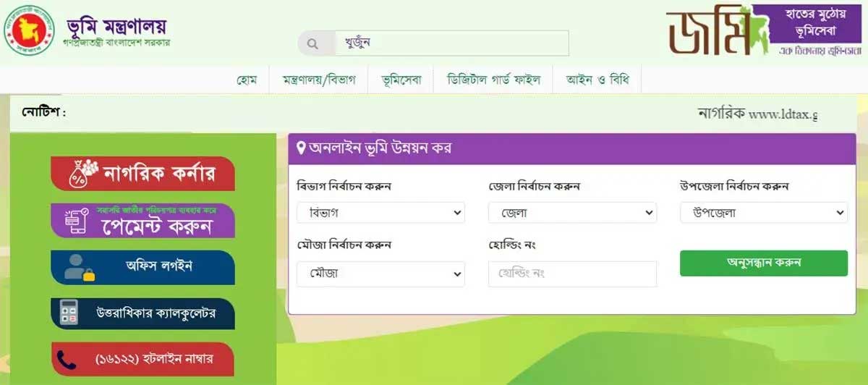Expand the মৌজা selection dropdown
The height and width of the screenshot is (385, 868).
[x=380, y=274]
